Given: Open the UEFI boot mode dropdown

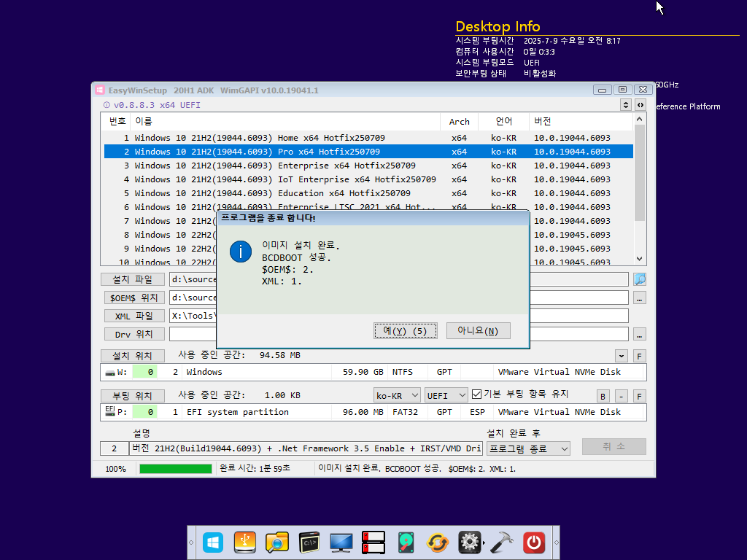Looking at the screenshot, I should tap(446, 395).
